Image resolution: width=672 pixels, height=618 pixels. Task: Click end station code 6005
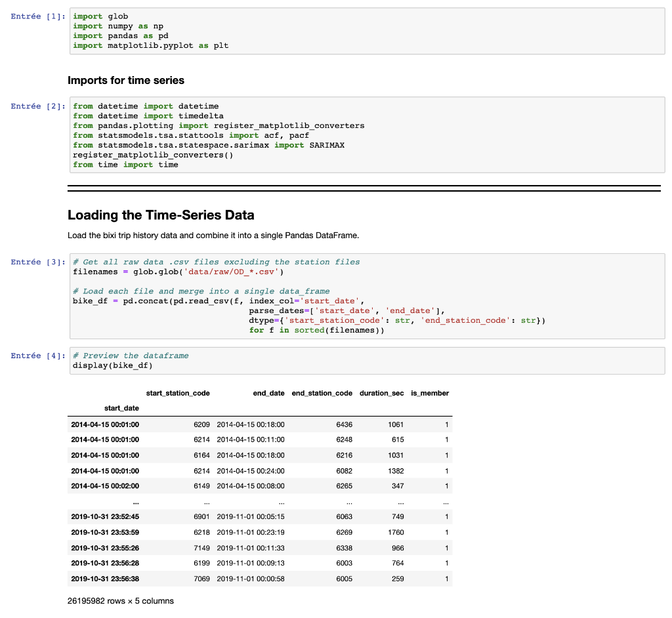pos(344,579)
